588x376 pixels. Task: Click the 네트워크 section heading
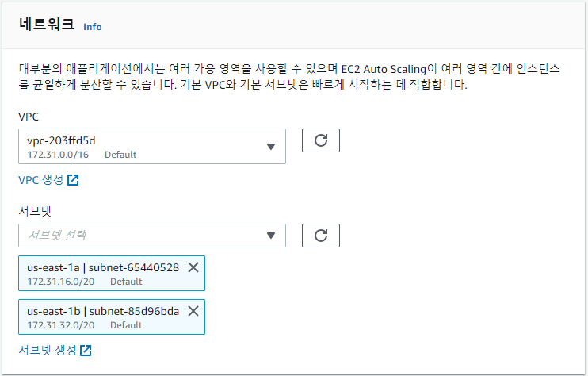coord(47,25)
